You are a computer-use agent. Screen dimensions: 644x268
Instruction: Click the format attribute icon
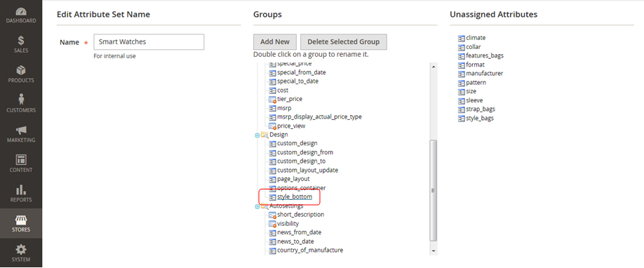point(461,65)
